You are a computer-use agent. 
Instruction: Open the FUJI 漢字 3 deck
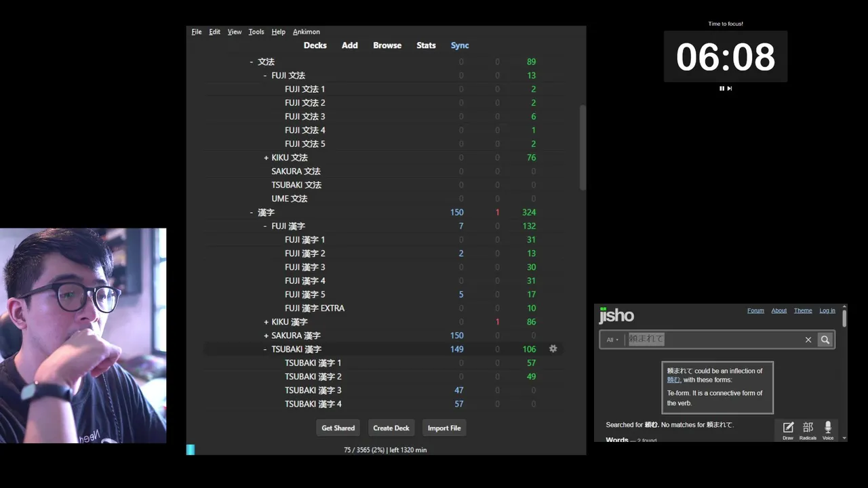[305, 267]
